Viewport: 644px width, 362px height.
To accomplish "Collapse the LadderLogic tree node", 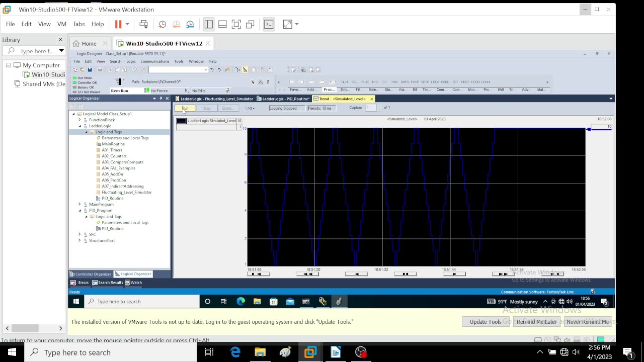I will tap(79, 126).
